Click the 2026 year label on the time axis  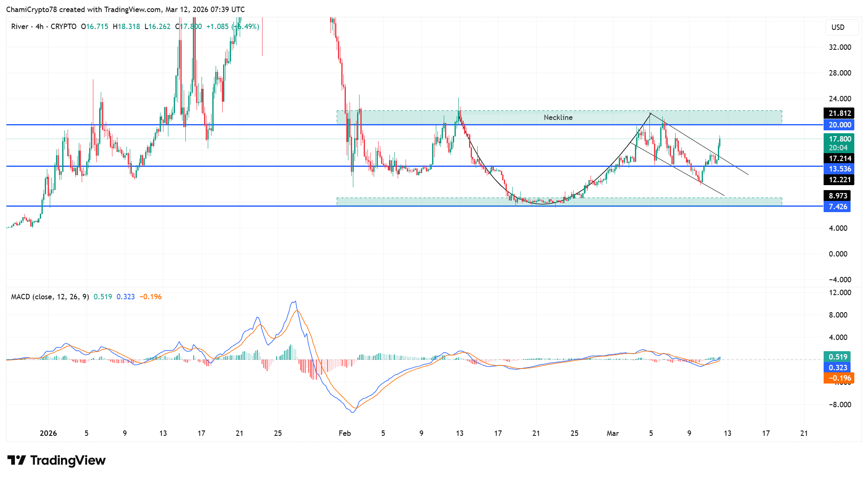pos(48,433)
